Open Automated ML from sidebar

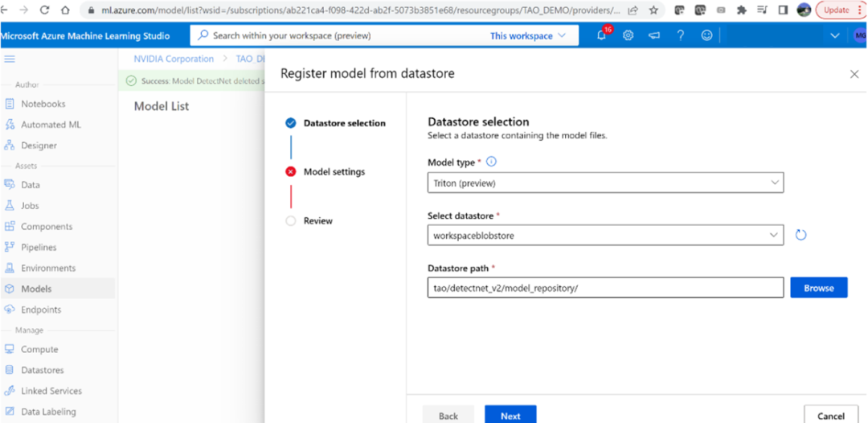(51, 125)
